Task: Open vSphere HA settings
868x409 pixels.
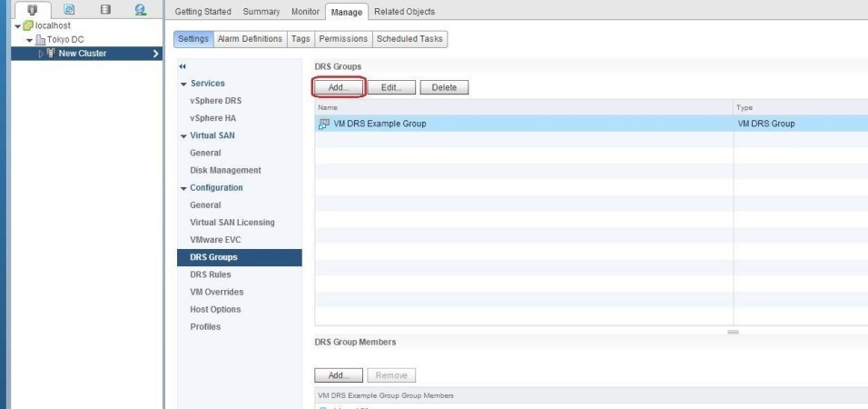Action: click(212, 118)
